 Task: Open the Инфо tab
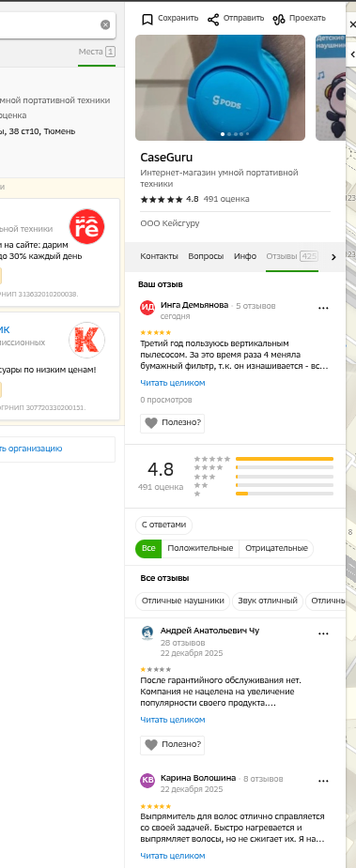point(245,256)
